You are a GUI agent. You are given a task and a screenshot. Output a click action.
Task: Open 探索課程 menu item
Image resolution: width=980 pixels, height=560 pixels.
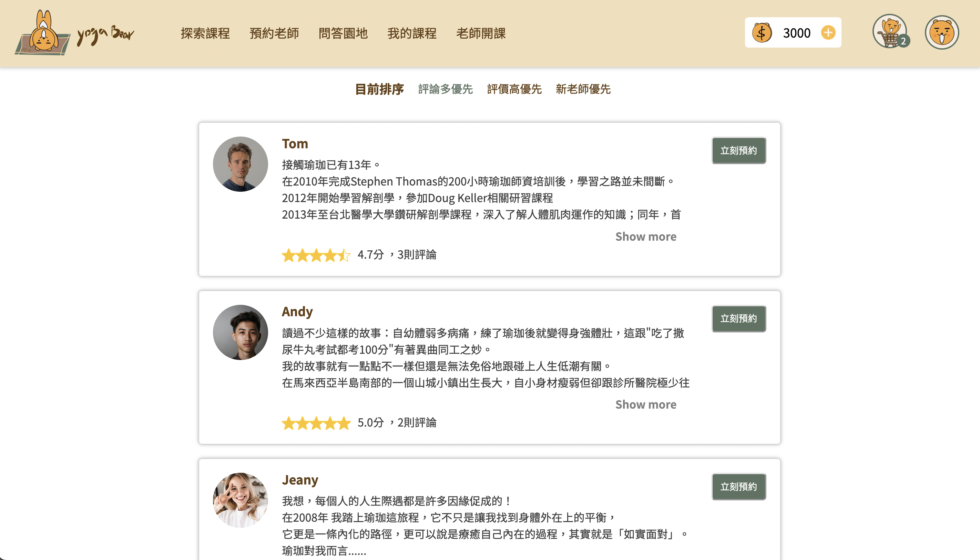(x=205, y=33)
